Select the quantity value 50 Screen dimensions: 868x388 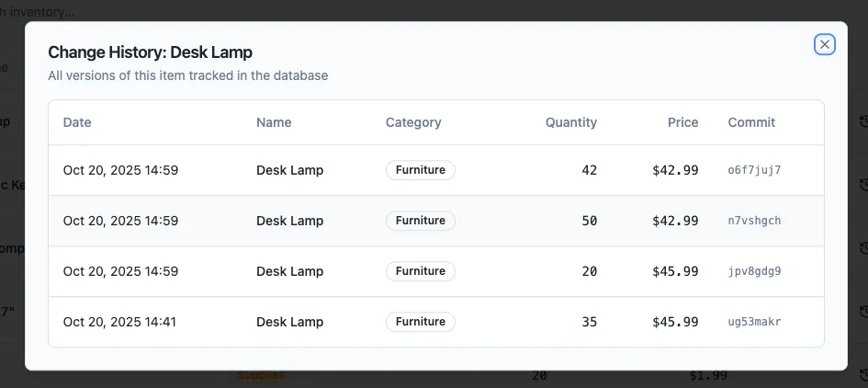pos(589,221)
